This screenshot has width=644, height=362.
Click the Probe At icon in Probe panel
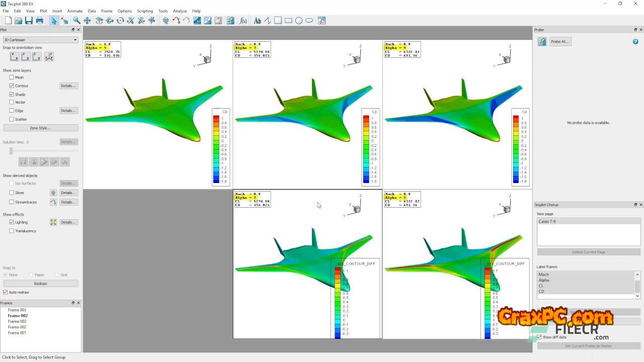coord(542,42)
